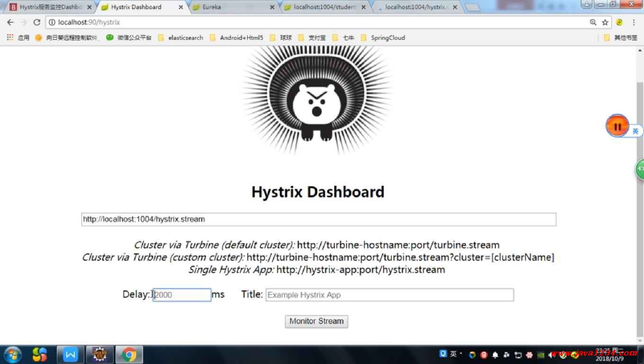Open the 应用 apps shortcut
Image resolution: width=644 pixels, height=364 pixels.
click(18, 37)
